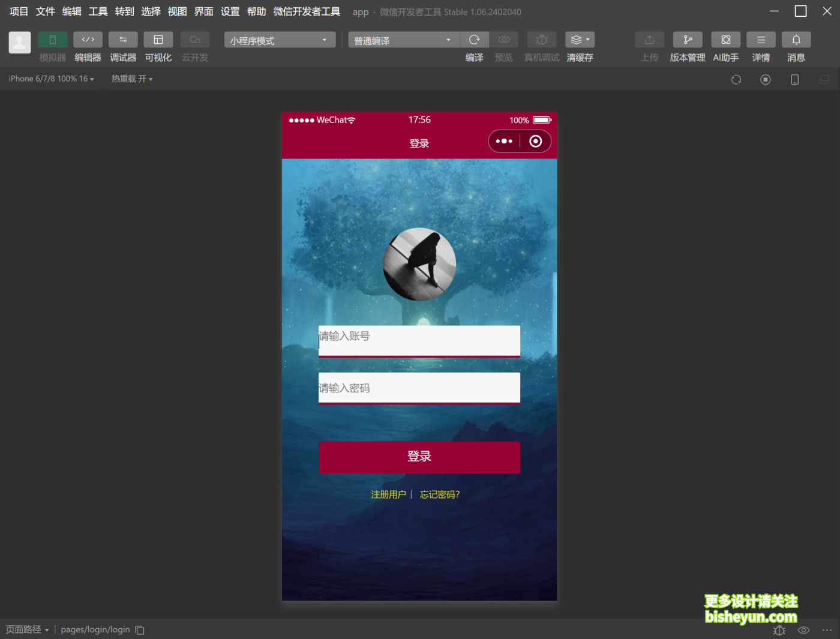Launch the AI助手 assistant
The height and width of the screenshot is (639, 840).
coord(725,40)
